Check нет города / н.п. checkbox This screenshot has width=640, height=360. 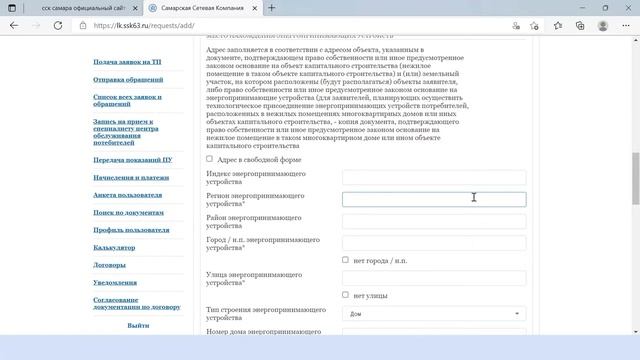click(345, 260)
